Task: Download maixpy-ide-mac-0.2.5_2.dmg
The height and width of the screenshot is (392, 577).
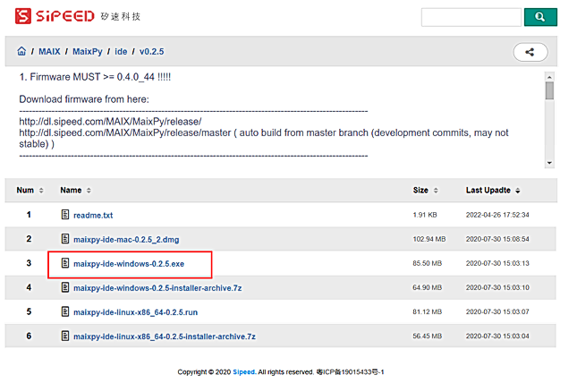Action: [x=126, y=240]
